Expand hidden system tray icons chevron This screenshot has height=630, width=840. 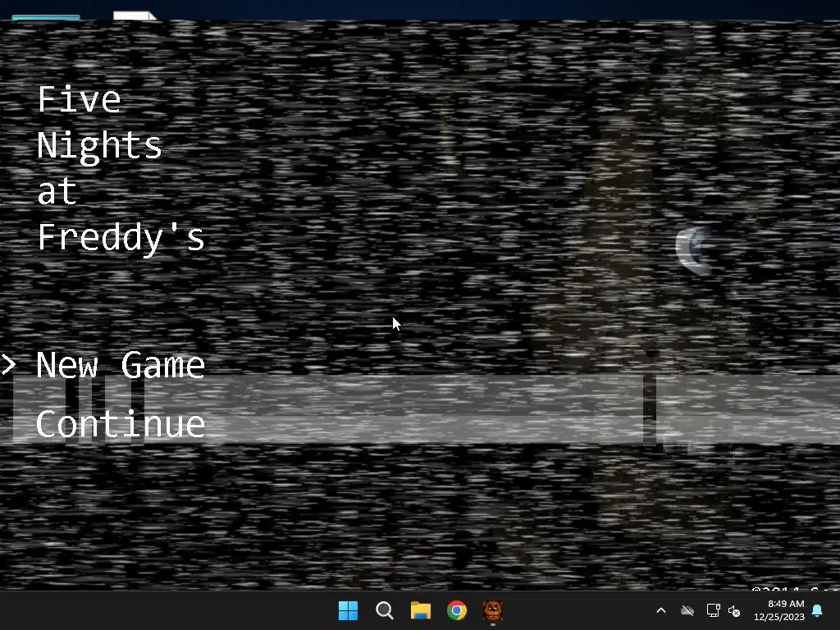pos(661,610)
